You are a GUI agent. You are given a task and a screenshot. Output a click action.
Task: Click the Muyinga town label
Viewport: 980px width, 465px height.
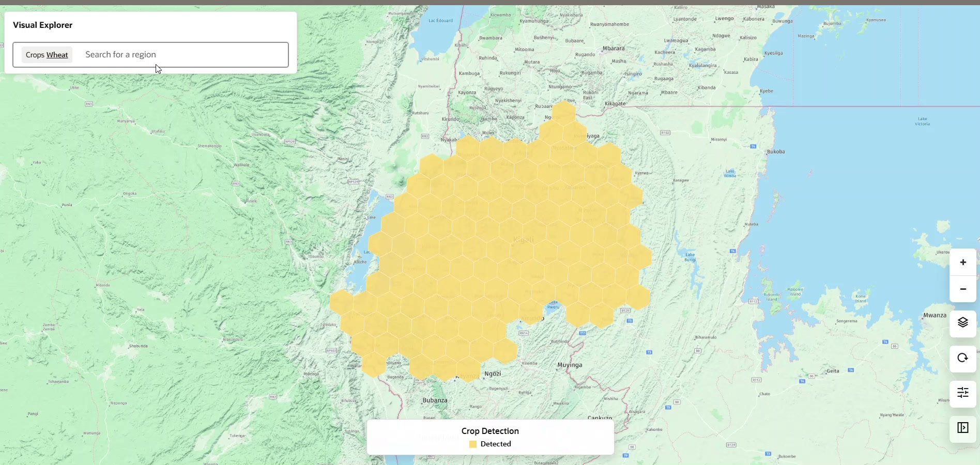click(570, 365)
